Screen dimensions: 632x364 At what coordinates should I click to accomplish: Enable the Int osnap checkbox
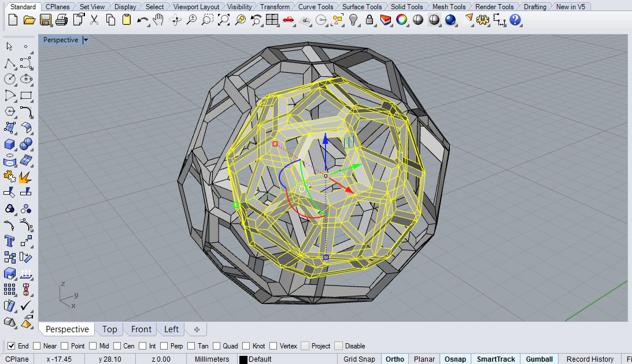[x=142, y=346]
